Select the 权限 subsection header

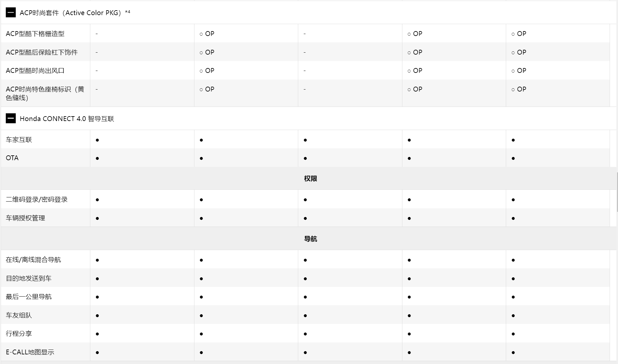pyautogui.click(x=310, y=178)
